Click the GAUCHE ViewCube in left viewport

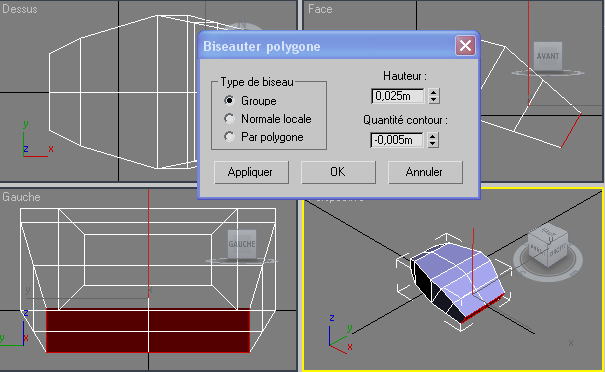click(x=242, y=244)
